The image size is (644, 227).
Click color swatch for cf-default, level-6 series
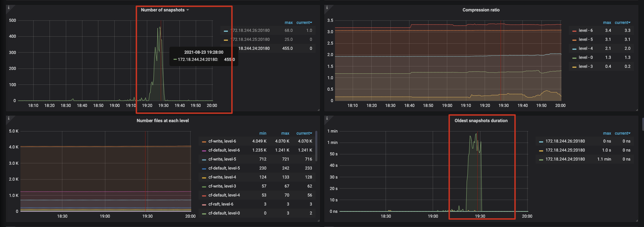[204, 150]
